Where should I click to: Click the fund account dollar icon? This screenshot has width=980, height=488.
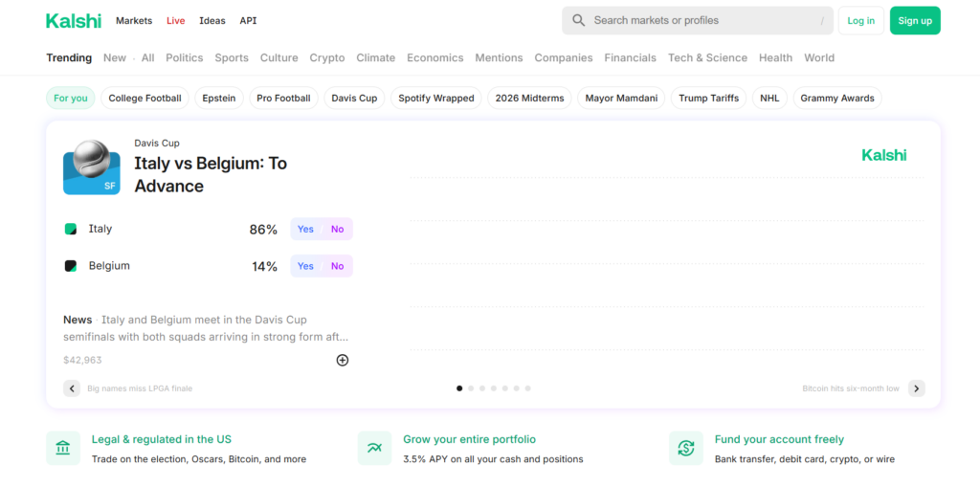coord(685,448)
